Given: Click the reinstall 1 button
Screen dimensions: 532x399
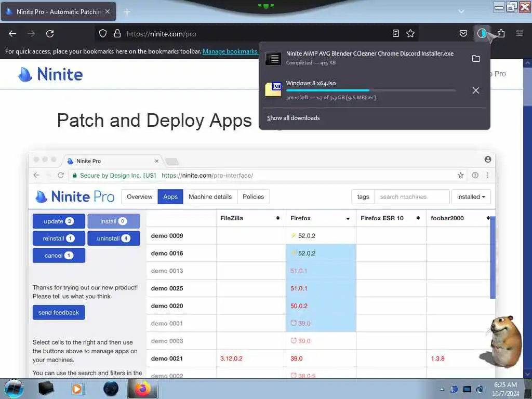Looking at the screenshot, I should 59,238.
